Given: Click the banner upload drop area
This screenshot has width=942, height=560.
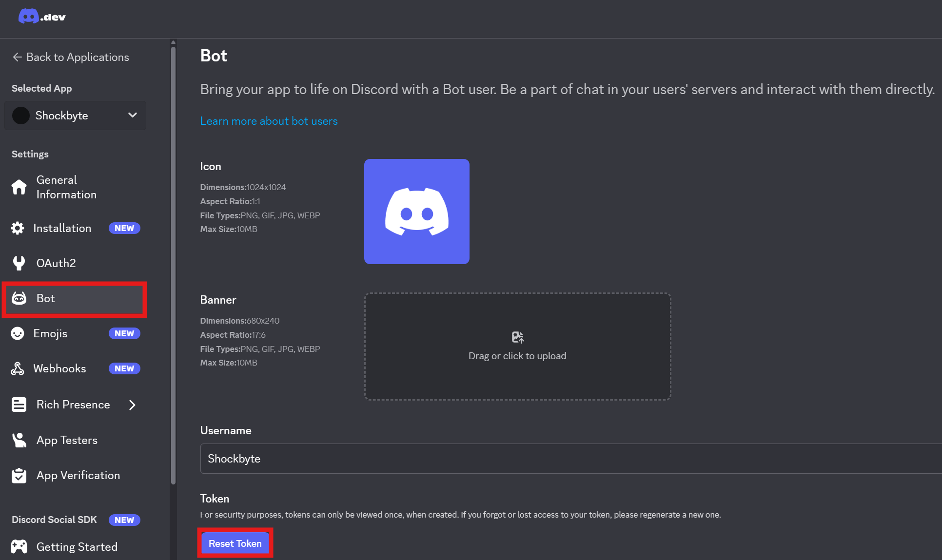Looking at the screenshot, I should pyautogui.click(x=517, y=347).
